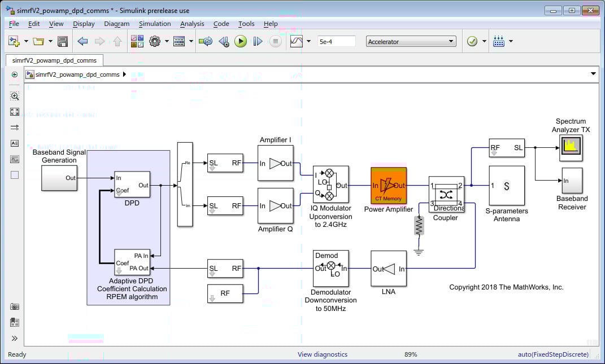Open the Accelerator simulation mode dropdown
The width and height of the screenshot is (605, 364).
pyautogui.click(x=411, y=41)
